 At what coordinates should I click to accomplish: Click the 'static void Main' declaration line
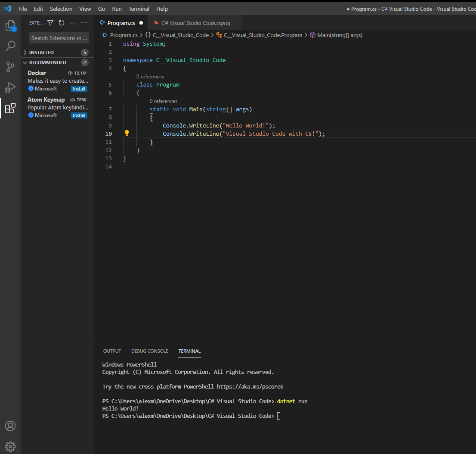coord(201,109)
